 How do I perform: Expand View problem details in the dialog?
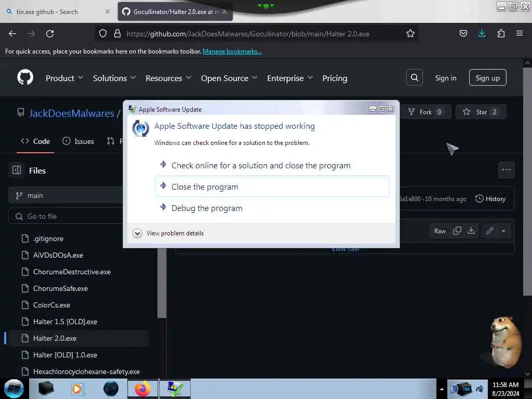pyautogui.click(x=168, y=233)
